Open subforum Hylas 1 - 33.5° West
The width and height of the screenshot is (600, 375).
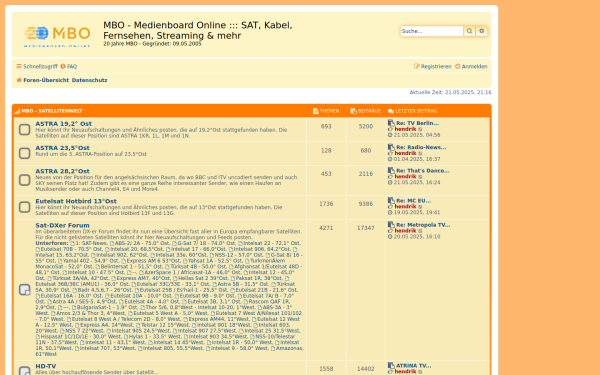pos(155,336)
